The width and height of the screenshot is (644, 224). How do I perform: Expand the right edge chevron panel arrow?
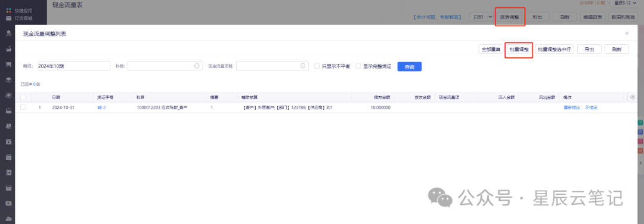[x=640, y=164]
